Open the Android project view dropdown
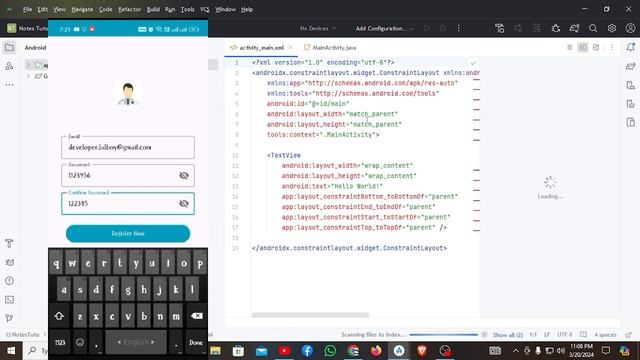The height and width of the screenshot is (360, 640). pos(36,48)
